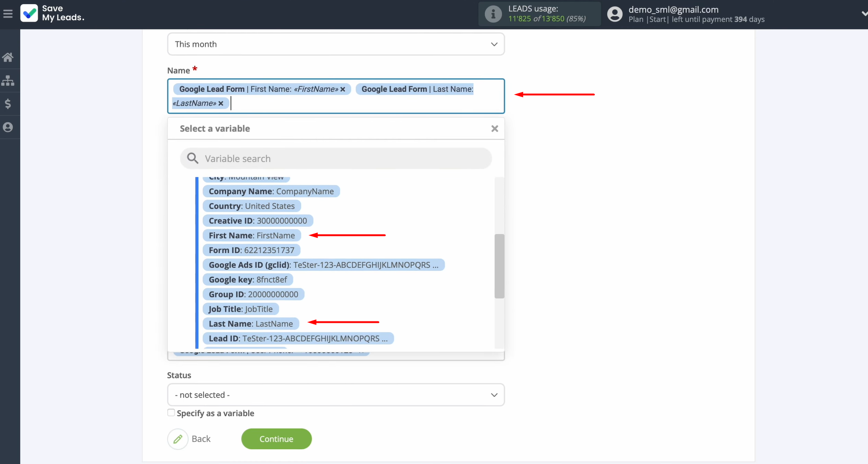The image size is (868, 464).
Task: Click the LEADS usage info icon
Action: pyautogui.click(x=493, y=14)
